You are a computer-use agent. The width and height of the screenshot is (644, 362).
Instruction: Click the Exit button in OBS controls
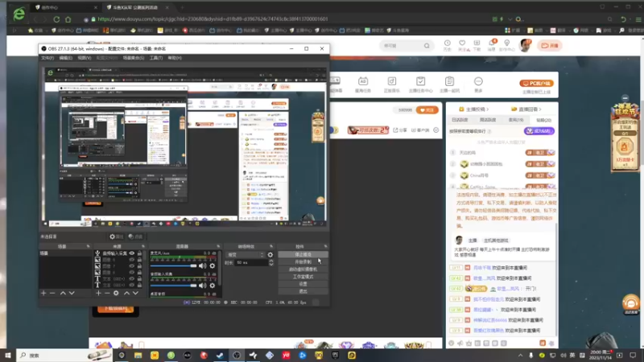[x=303, y=291]
